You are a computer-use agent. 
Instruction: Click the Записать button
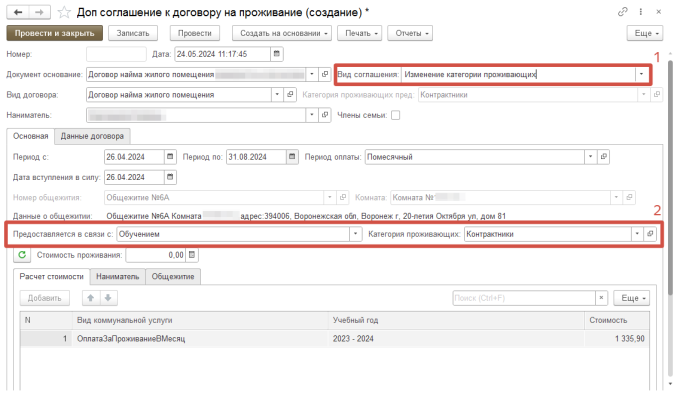coord(133,33)
